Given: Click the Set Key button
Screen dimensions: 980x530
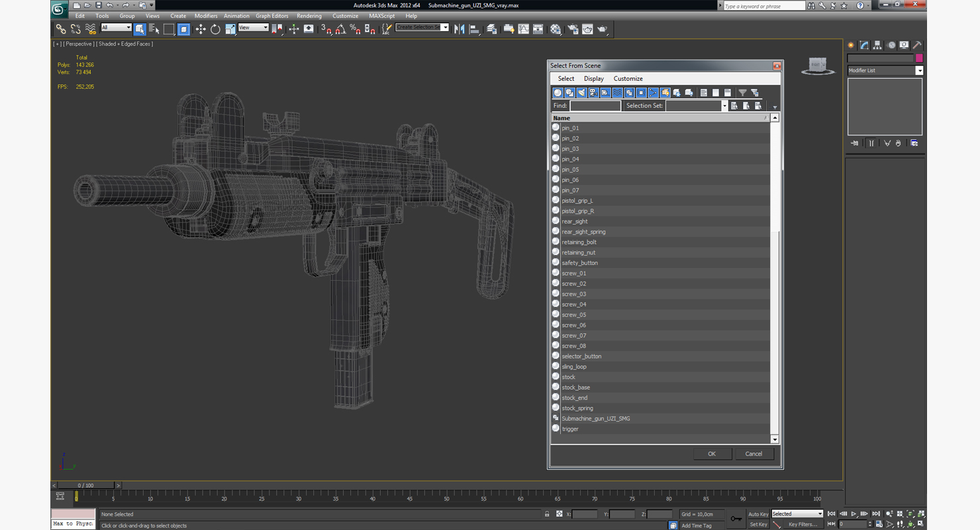Looking at the screenshot, I should tap(758, 524).
